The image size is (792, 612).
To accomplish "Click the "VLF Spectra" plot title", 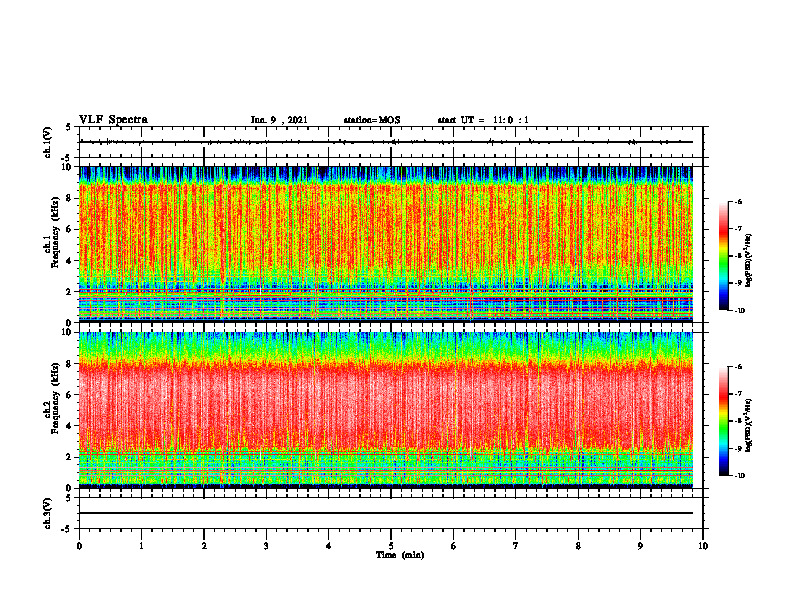I will [x=113, y=120].
